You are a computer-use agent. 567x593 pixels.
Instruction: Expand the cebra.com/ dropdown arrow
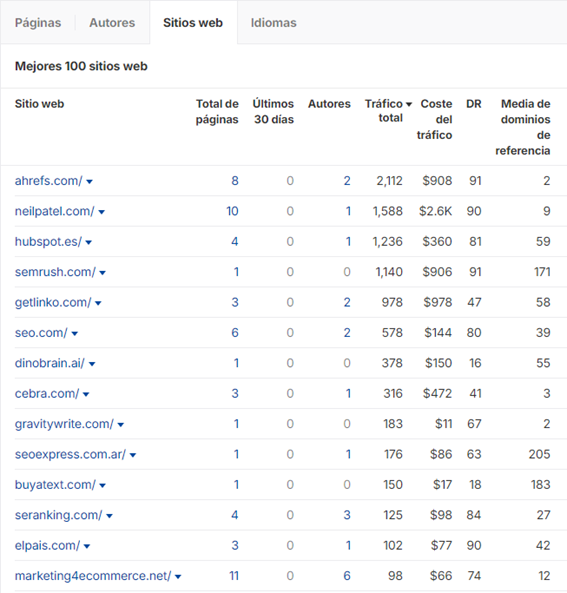click(x=86, y=394)
